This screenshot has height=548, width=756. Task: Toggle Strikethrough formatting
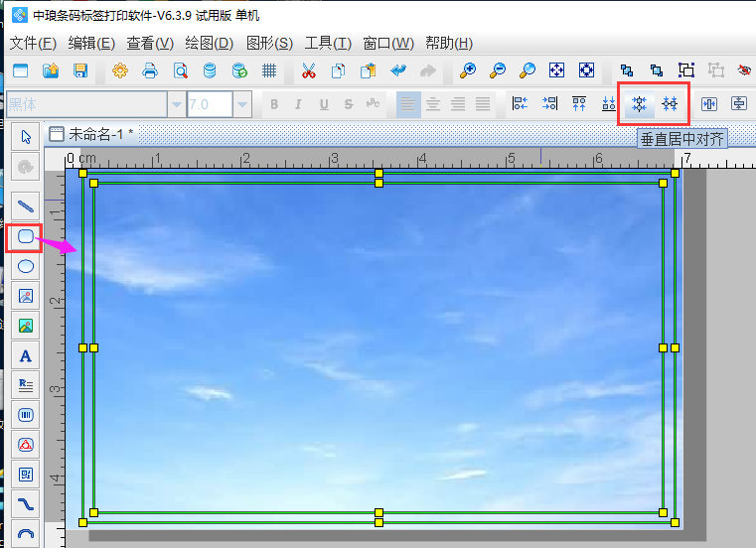pos(349,104)
